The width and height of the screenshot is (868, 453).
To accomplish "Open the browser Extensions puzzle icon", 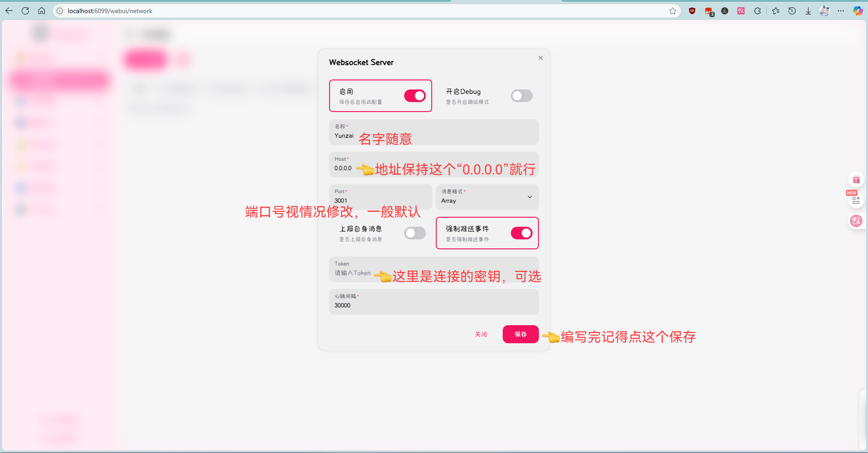I will tap(757, 11).
